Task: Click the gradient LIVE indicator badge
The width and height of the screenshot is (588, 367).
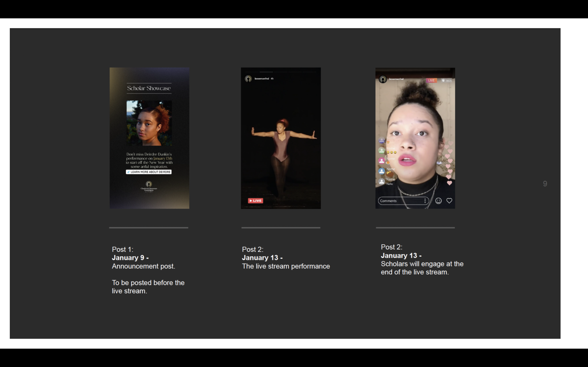Action: 431,80
